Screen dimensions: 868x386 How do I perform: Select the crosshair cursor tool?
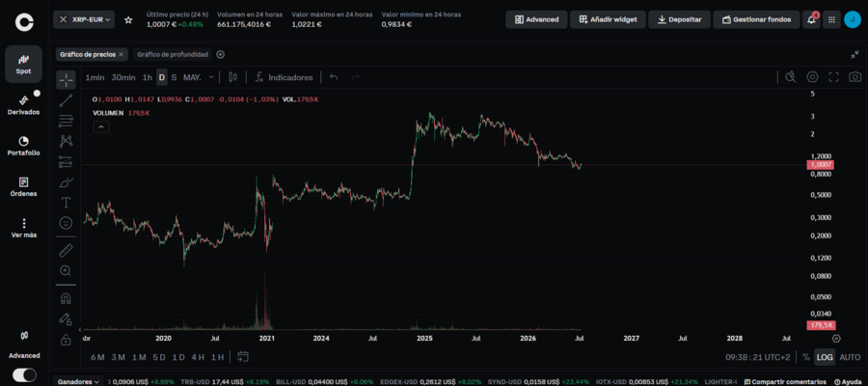point(66,80)
